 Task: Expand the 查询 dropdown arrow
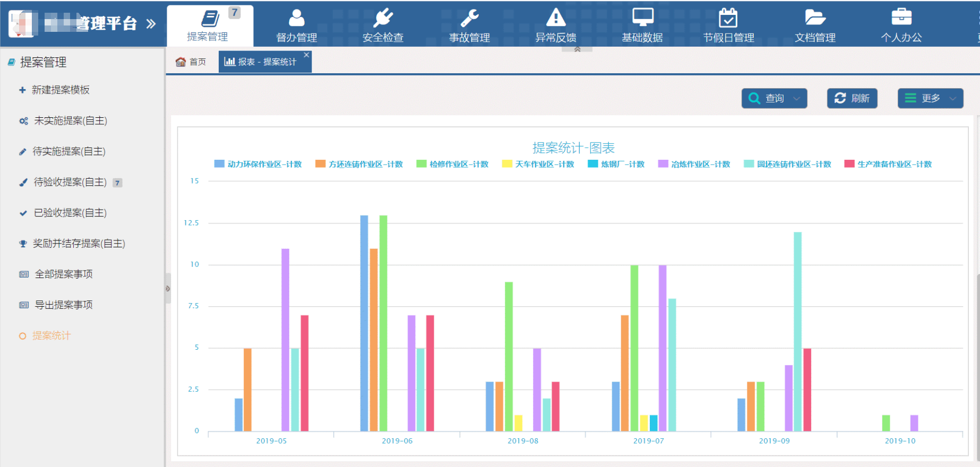pyautogui.click(x=796, y=99)
